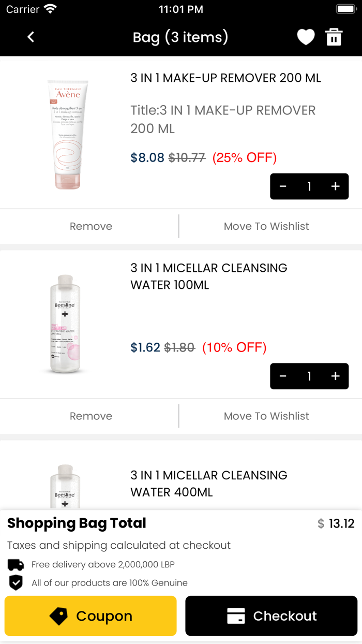
Task: Open 3 in 1 micellar cleansing water 400ml title
Action: point(209,484)
